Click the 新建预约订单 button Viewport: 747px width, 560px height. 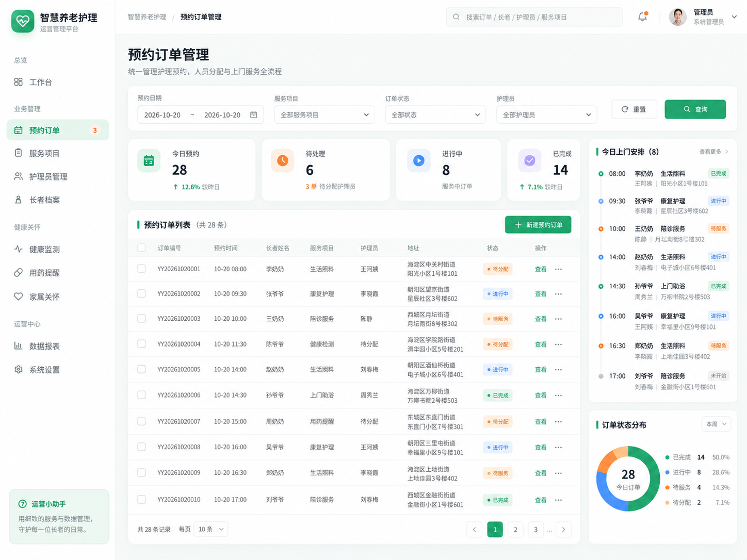[x=538, y=225]
